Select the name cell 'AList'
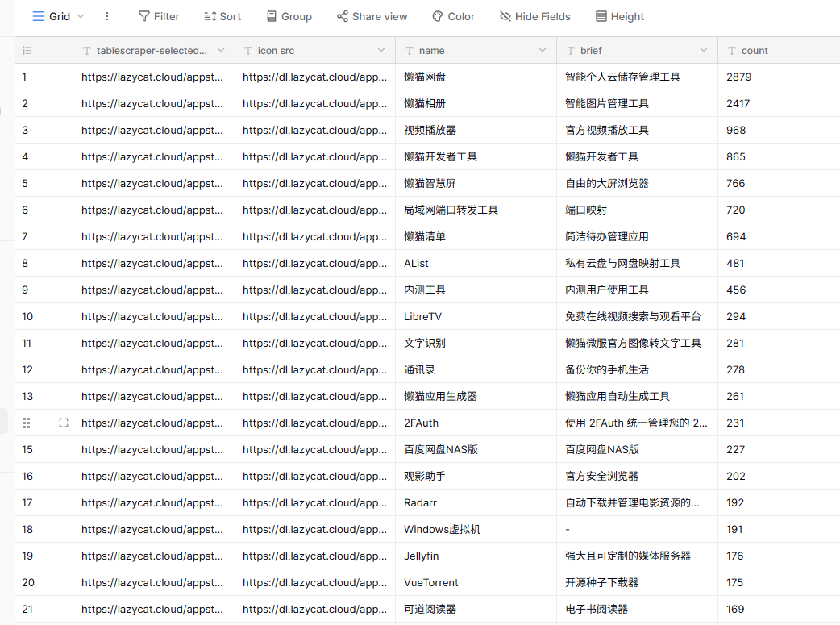This screenshot has height=625, width=840. pos(476,263)
